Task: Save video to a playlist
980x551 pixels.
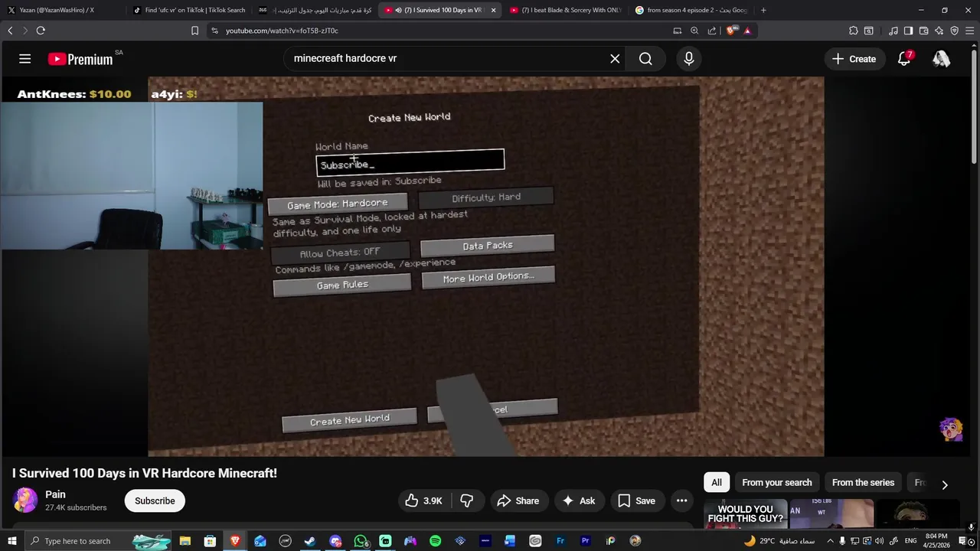Action: [x=636, y=500]
